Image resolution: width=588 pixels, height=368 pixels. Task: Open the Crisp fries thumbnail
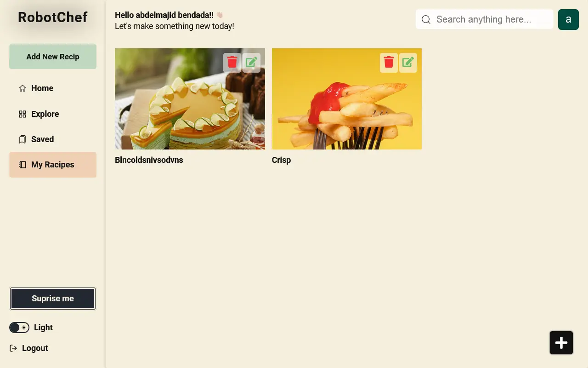(x=347, y=99)
